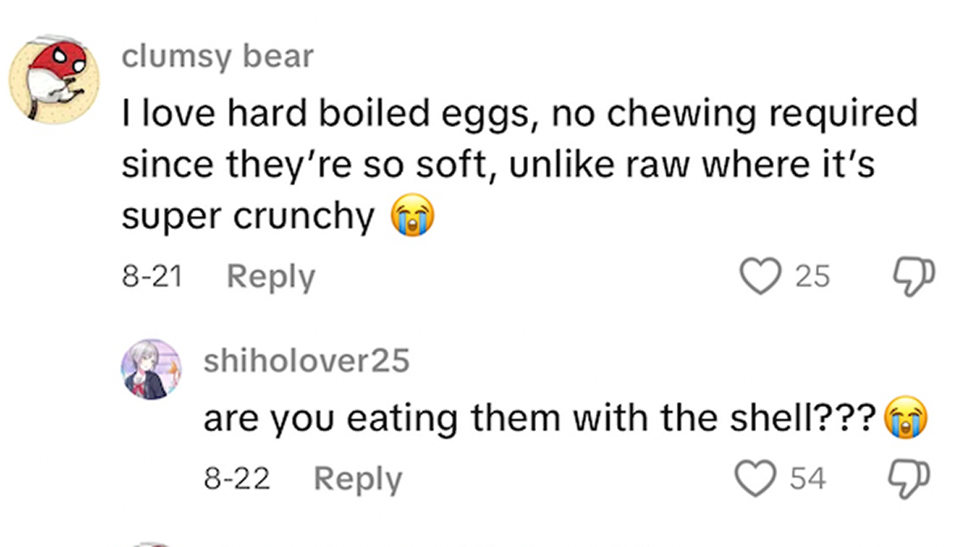Click the "are you eating them" reply text
The width and height of the screenshot is (980, 547).
tap(540, 419)
